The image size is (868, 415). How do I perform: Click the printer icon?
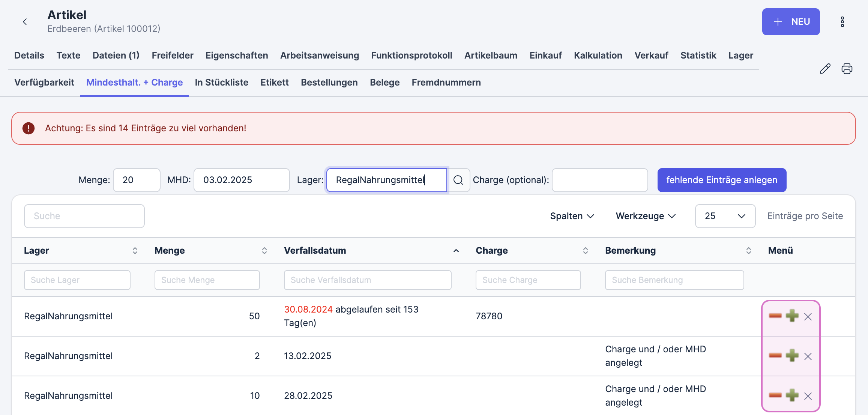pos(847,69)
